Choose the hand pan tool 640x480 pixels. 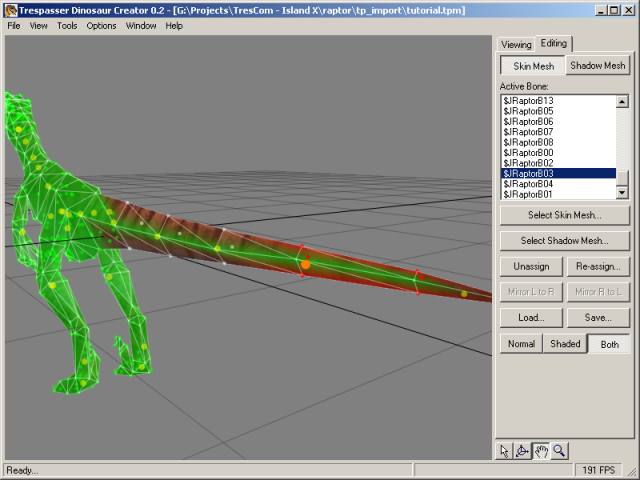(541, 451)
